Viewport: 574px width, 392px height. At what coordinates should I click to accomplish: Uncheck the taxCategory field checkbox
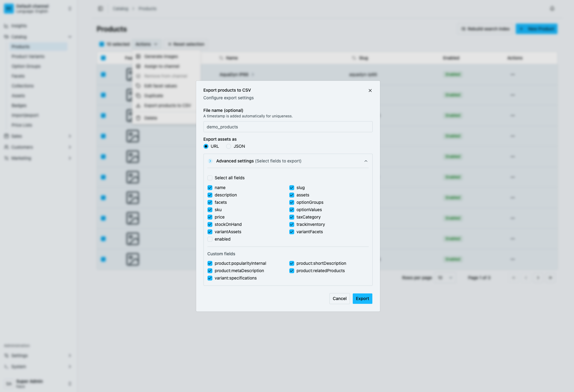click(x=292, y=217)
